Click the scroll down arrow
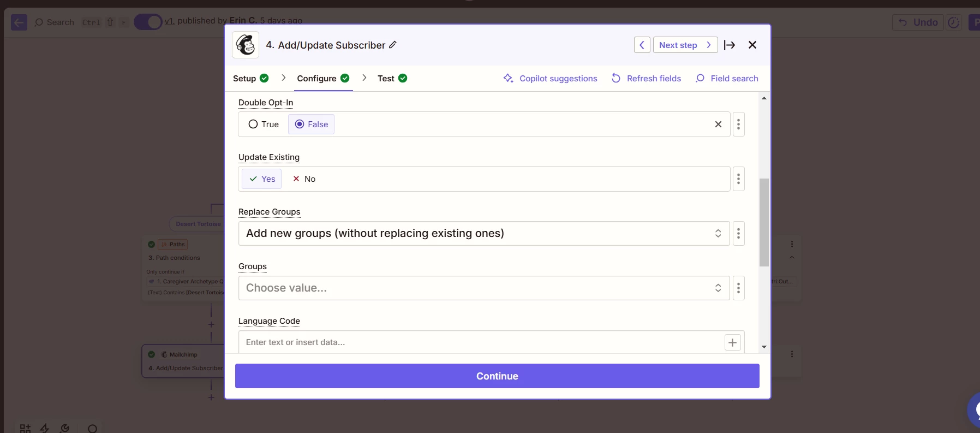 [x=764, y=347]
